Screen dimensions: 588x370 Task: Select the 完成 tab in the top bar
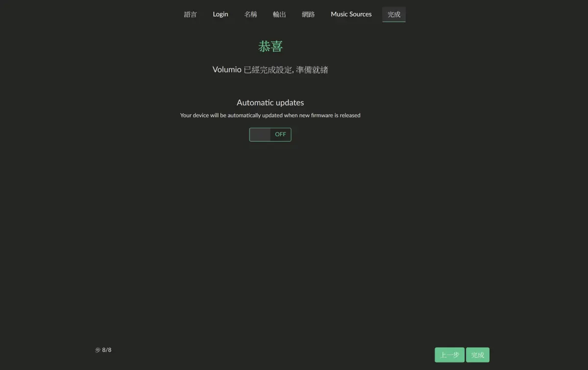click(394, 14)
